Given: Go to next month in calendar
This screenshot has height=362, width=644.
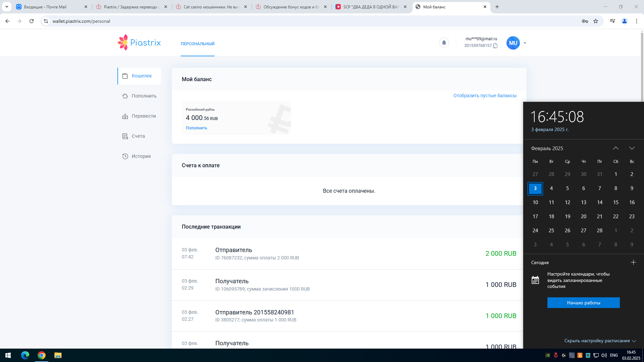Looking at the screenshot, I should [x=632, y=148].
